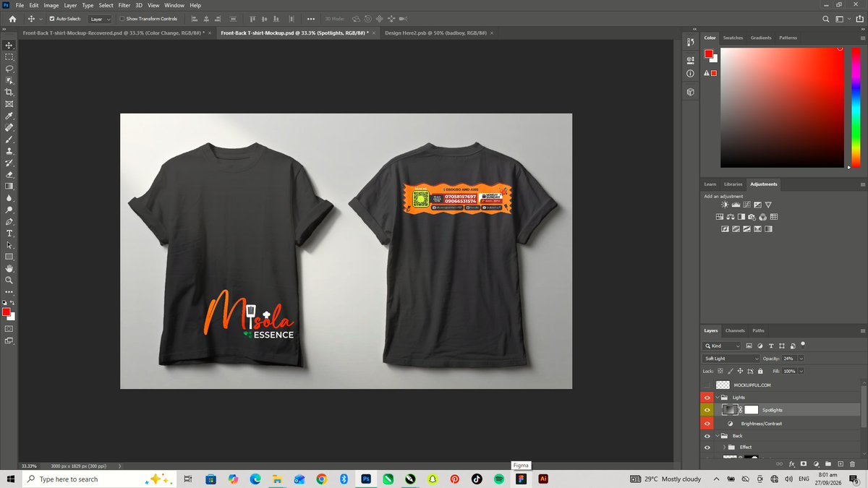This screenshot has width=868, height=488.
Task: Select the Crop tool
Action: pos(9,93)
